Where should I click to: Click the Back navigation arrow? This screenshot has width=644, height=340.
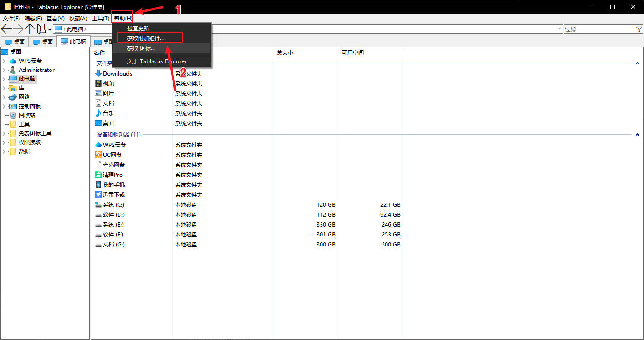(x=6, y=29)
